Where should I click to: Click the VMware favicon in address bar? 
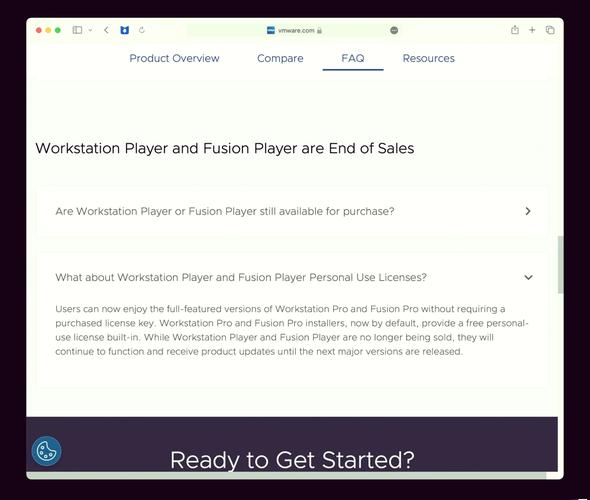271,30
